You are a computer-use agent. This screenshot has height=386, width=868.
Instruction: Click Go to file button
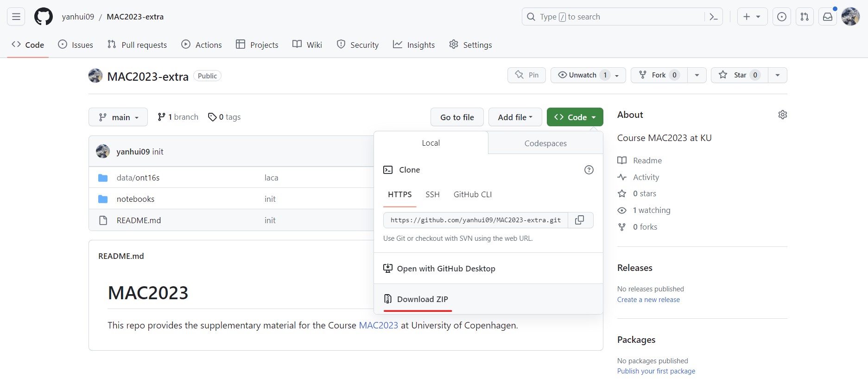point(457,117)
